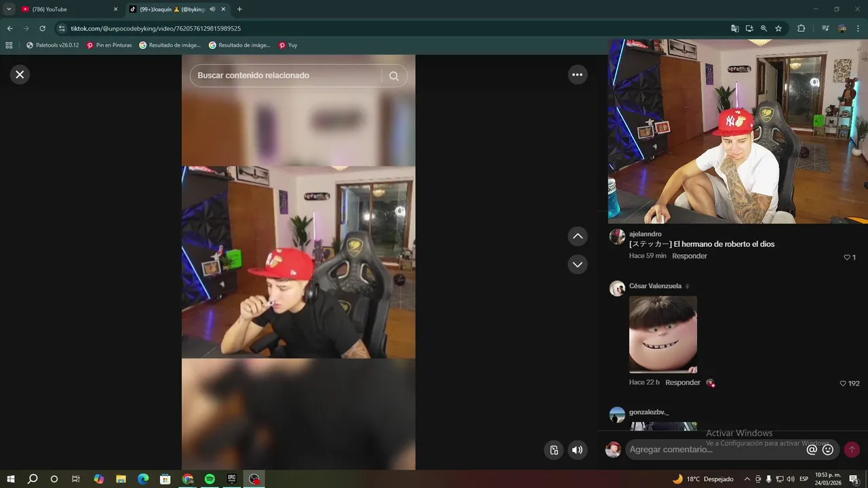Mute the video with the speaker icon
This screenshot has width=868, height=488.
pos(577,450)
